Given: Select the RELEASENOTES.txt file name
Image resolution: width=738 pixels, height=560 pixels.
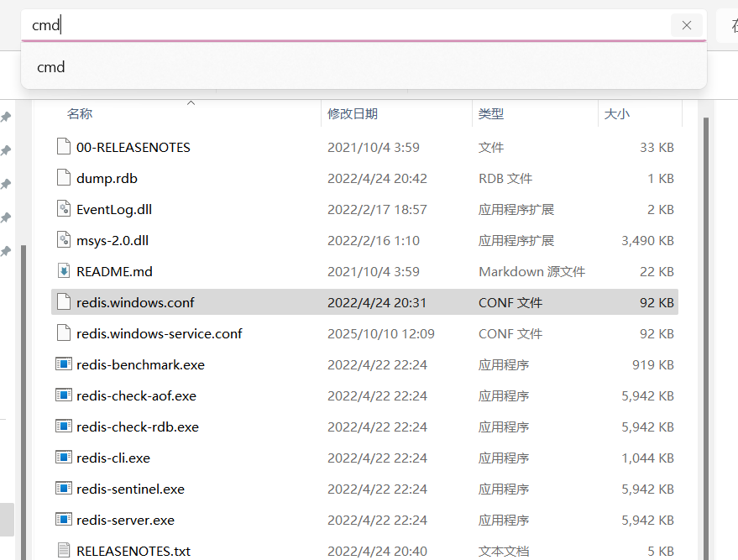Looking at the screenshot, I should point(133,551).
